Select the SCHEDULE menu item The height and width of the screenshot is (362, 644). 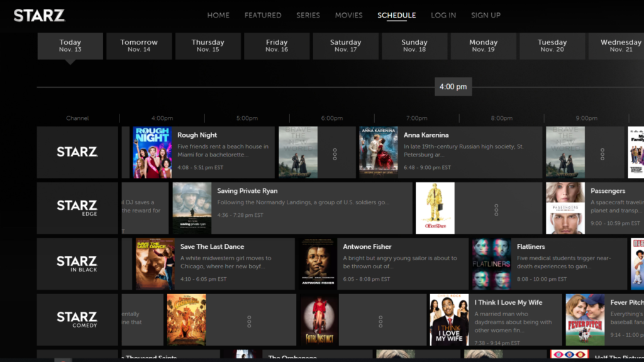coord(397,15)
